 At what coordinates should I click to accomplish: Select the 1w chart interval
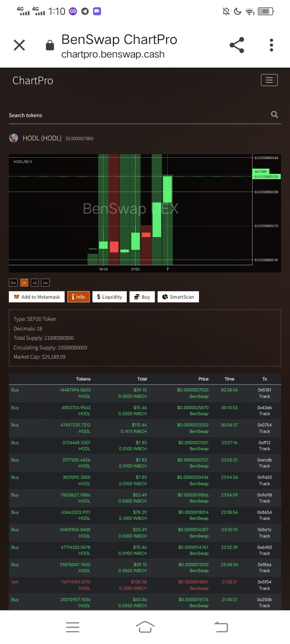[45, 283]
